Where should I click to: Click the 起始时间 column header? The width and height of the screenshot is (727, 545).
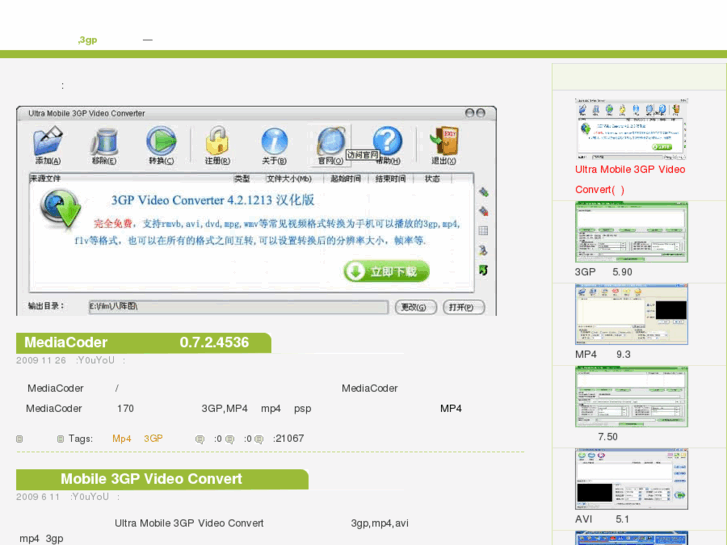(345, 179)
